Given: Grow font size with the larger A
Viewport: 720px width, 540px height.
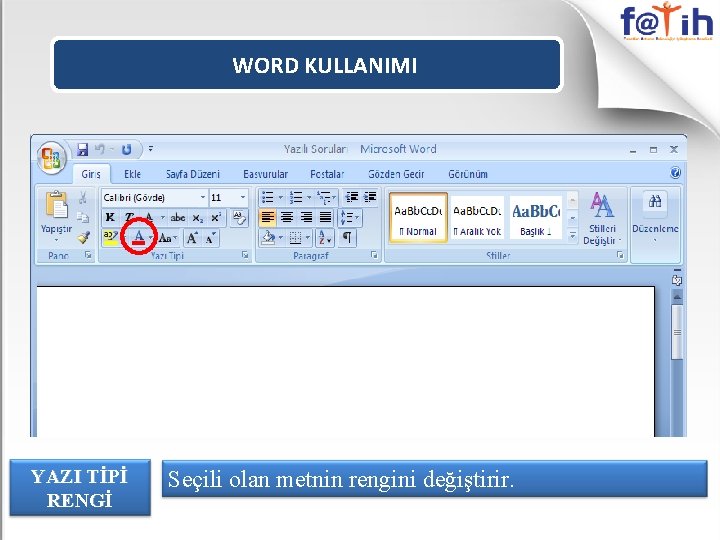Looking at the screenshot, I should (x=192, y=238).
